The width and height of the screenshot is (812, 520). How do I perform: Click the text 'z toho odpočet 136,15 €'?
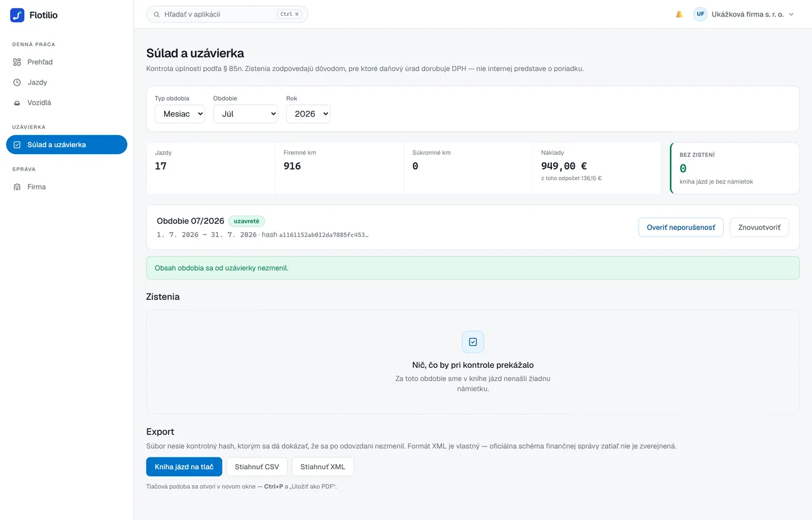click(571, 178)
